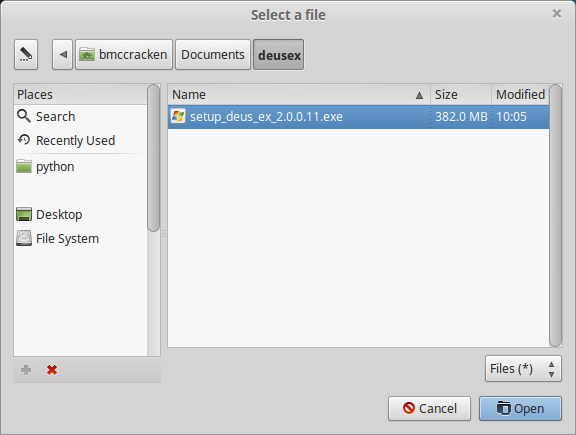This screenshot has height=435, width=576.
Task: Remove bookmark with the red X icon
Action: click(52, 370)
